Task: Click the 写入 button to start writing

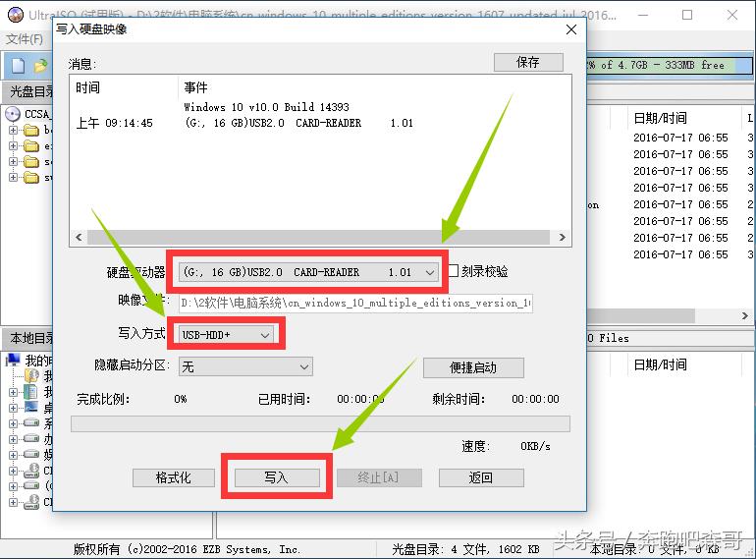Action: (x=277, y=477)
